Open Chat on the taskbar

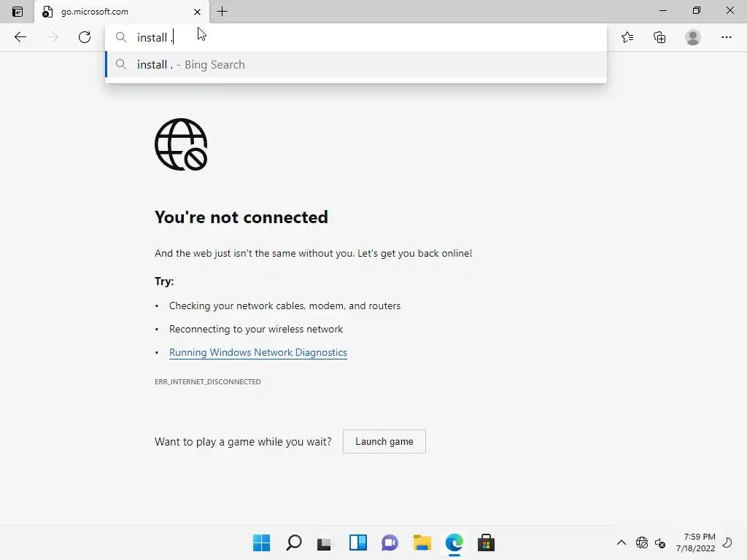click(390, 542)
